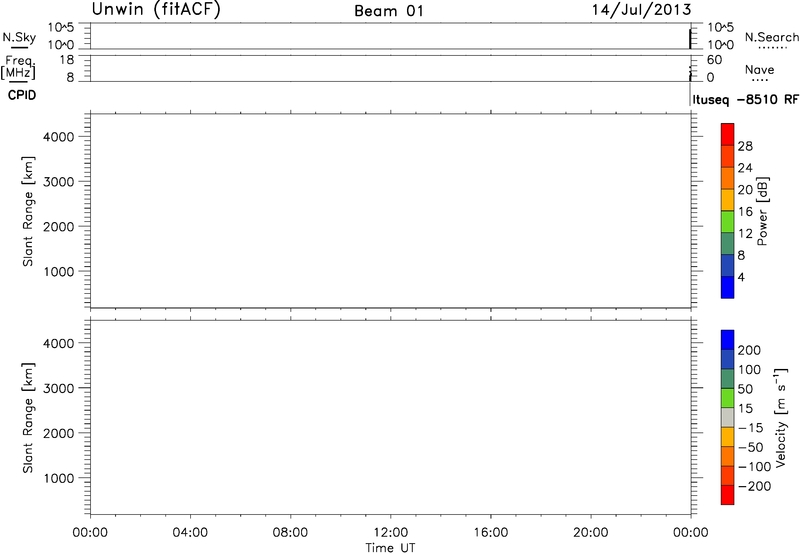Pick the teal 50–100 velocity swatch
Viewport: 800px width, 554px height.
728,379
